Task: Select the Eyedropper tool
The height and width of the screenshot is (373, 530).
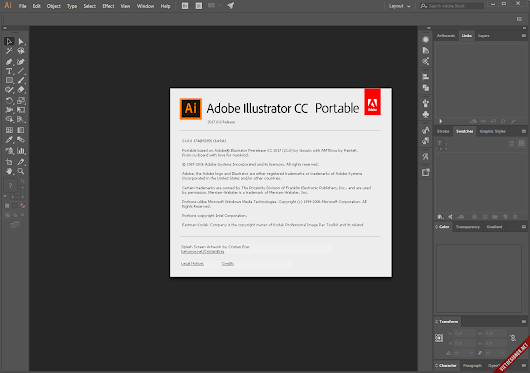Action: click(9, 140)
